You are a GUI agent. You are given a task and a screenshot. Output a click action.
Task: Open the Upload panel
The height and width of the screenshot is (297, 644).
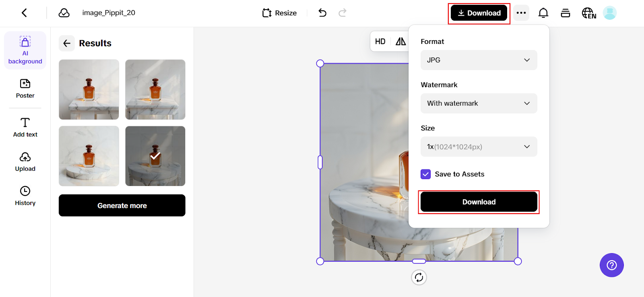(x=25, y=162)
